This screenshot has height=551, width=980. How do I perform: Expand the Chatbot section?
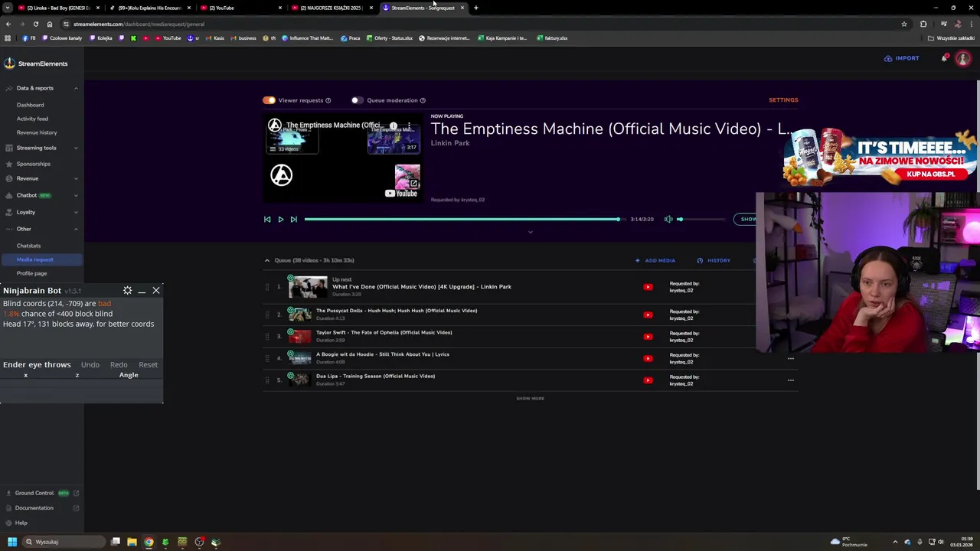(76, 195)
